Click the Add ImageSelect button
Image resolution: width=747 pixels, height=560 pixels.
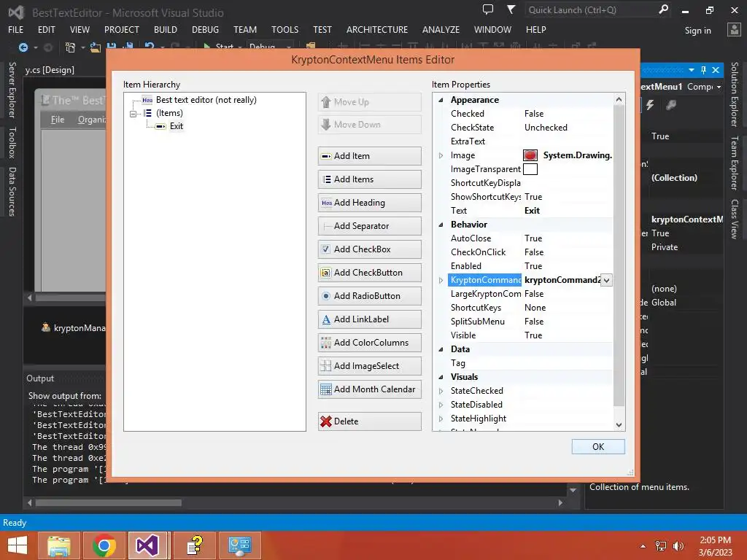(x=369, y=366)
